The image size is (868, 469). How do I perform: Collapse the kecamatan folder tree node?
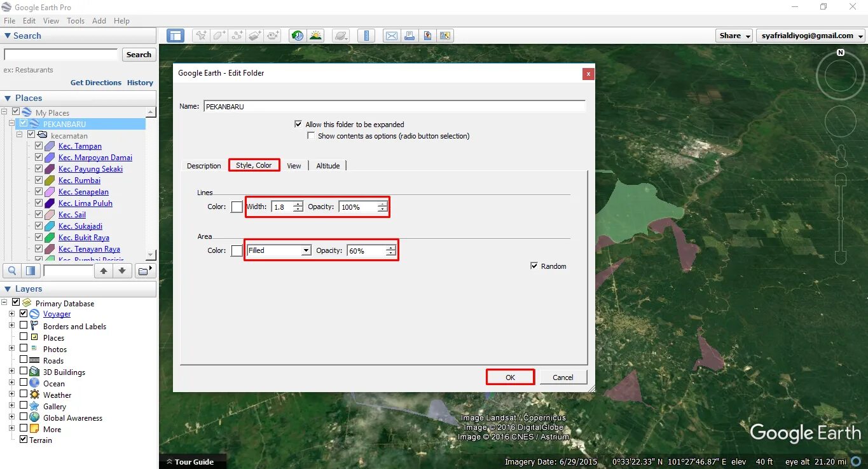point(20,135)
